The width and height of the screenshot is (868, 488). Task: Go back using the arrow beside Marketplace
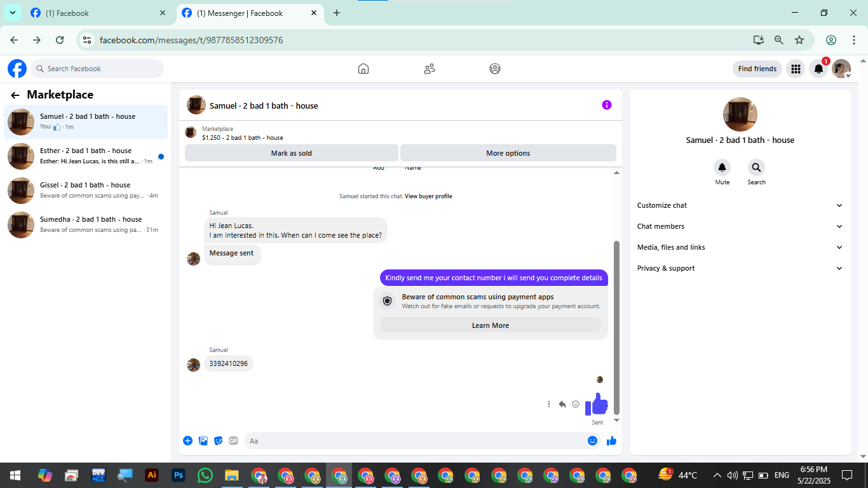15,95
